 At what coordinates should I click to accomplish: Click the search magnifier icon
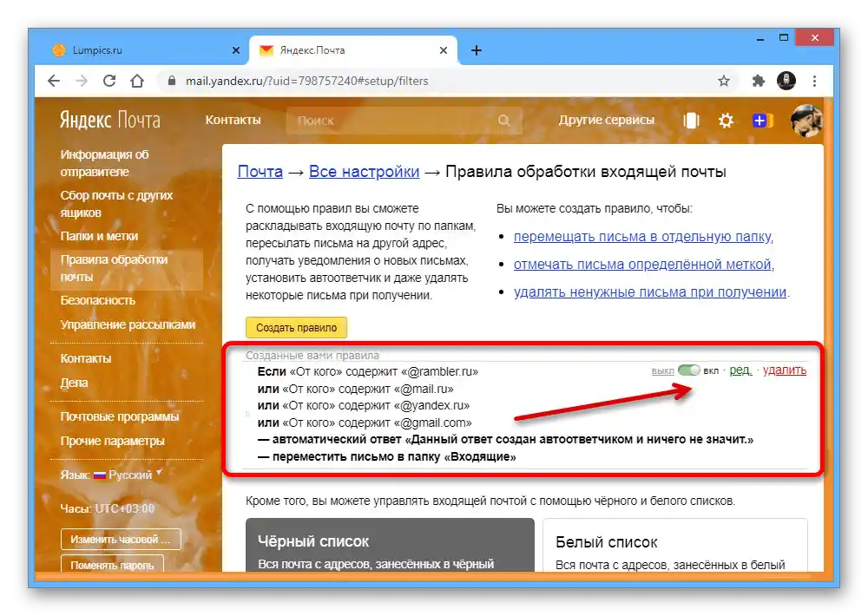point(503,120)
